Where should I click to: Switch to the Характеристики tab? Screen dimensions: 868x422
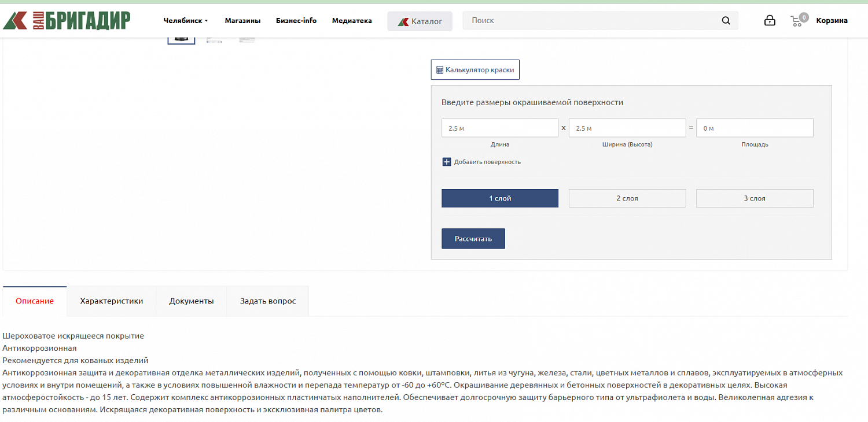(111, 301)
